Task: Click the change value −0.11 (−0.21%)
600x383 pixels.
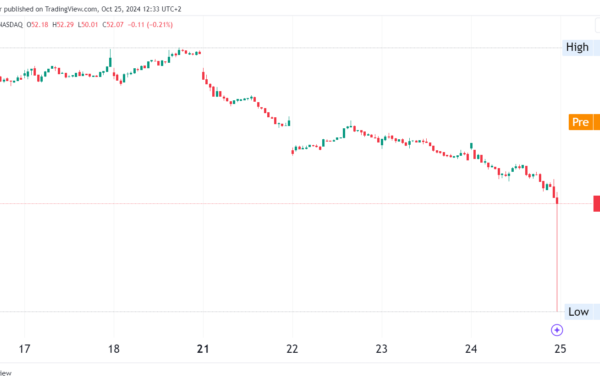Action: [x=150, y=25]
